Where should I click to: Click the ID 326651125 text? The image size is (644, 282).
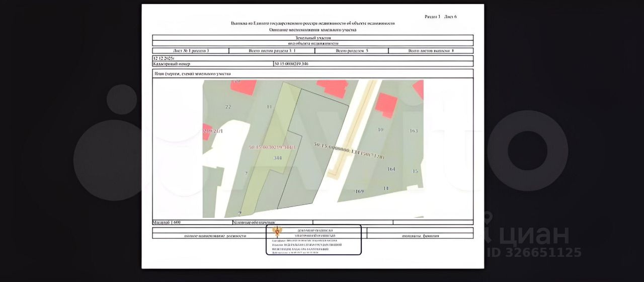[x=535, y=253]
